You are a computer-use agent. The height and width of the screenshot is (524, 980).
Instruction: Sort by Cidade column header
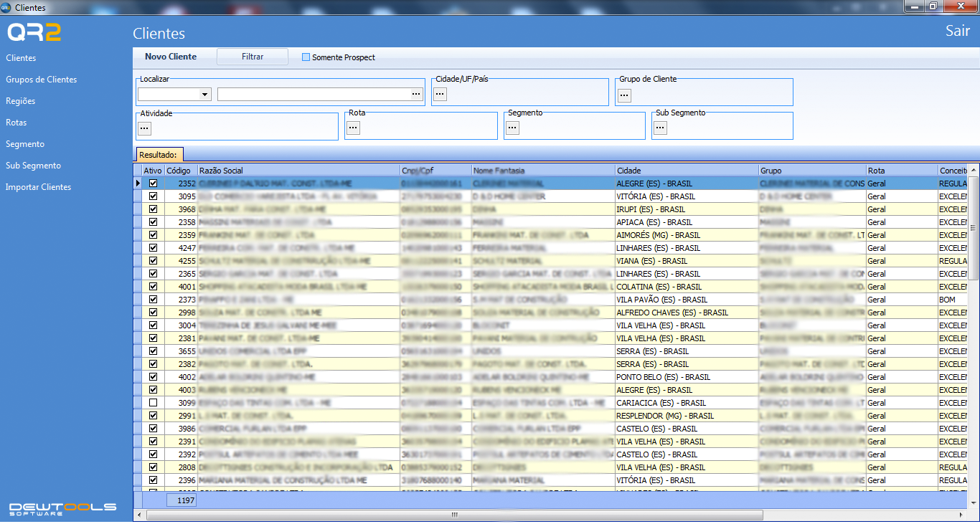(687, 171)
